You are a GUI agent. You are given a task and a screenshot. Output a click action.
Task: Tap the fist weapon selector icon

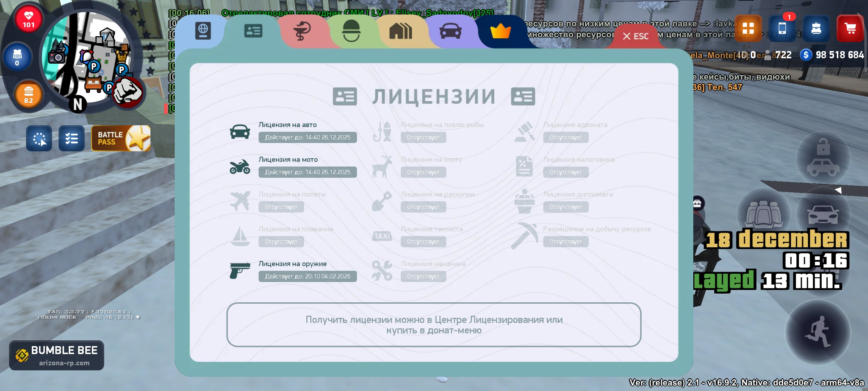[127, 92]
